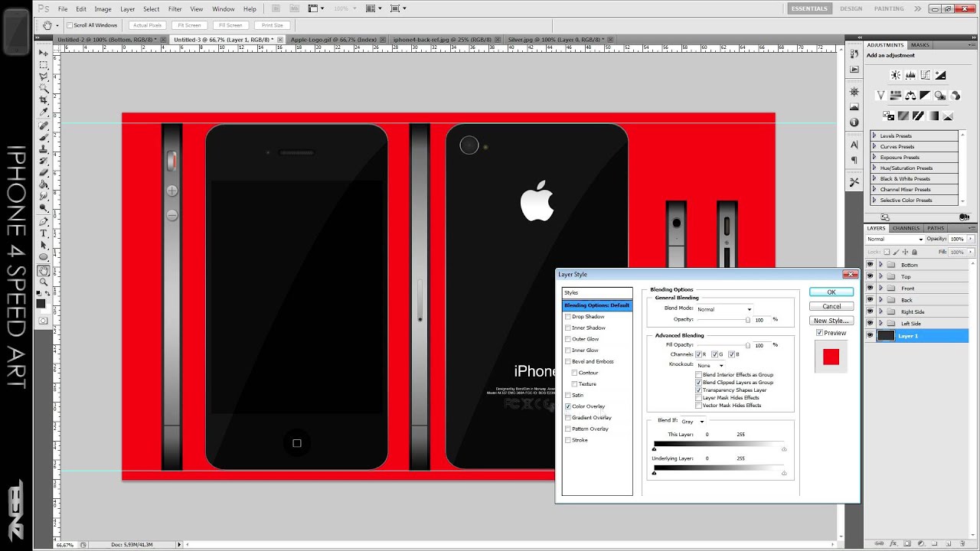The width and height of the screenshot is (980, 551).
Task: Open the collapsed Info panel icon
Action: (854, 122)
